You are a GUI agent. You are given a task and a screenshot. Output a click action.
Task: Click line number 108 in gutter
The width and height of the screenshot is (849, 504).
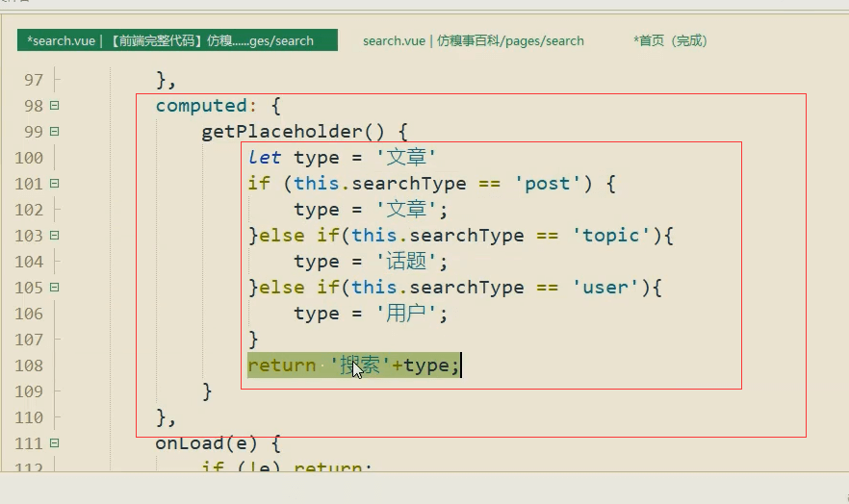(x=29, y=365)
